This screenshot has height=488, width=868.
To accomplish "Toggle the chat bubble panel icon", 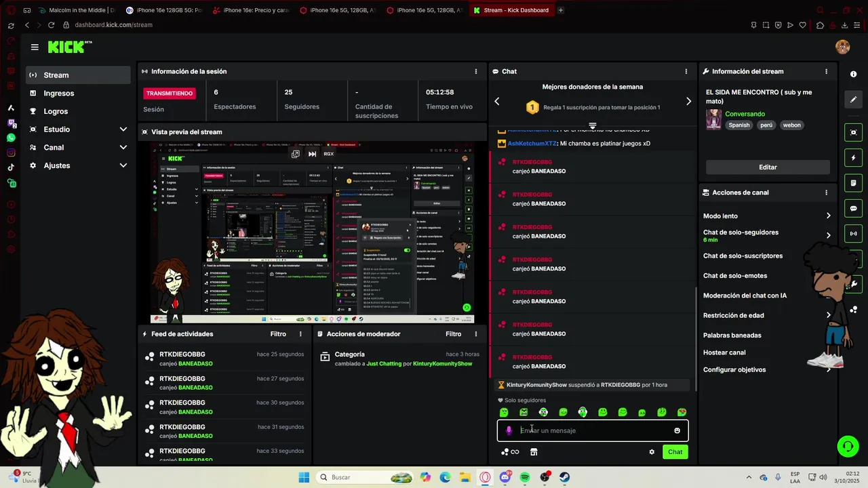I will (853, 208).
